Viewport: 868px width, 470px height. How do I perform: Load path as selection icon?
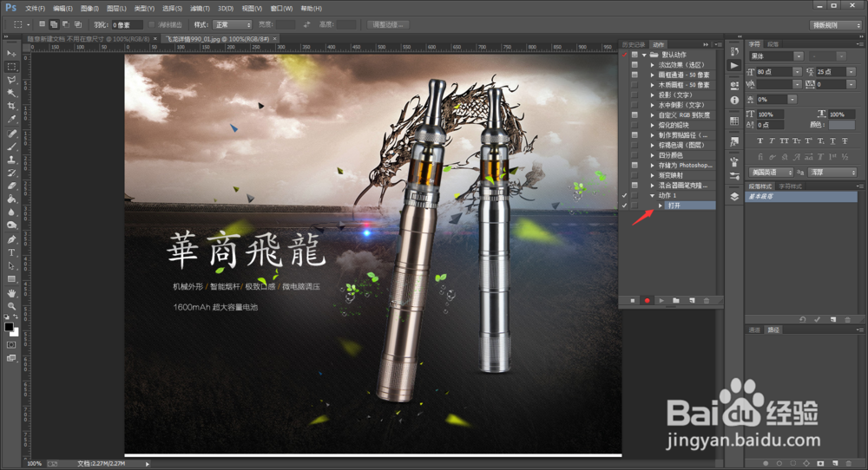(792, 463)
